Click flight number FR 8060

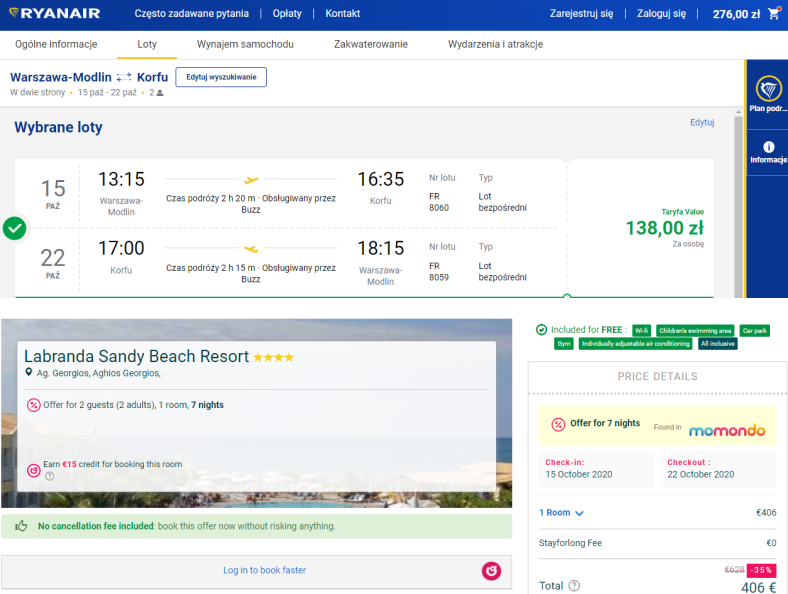click(x=439, y=202)
